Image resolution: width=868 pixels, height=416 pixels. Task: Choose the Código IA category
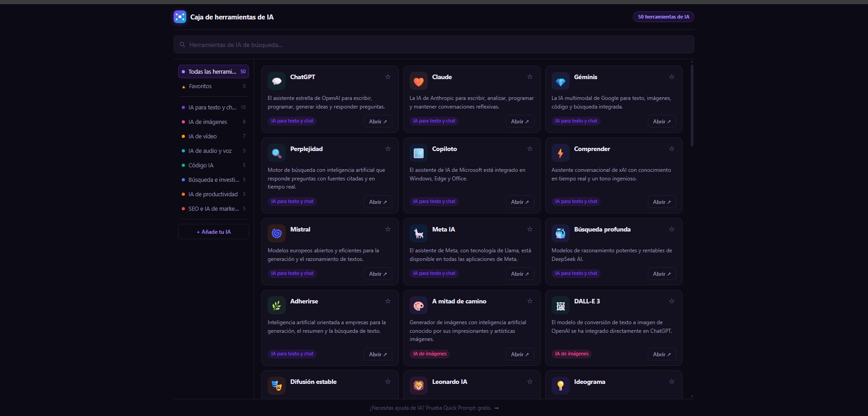click(213, 165)
